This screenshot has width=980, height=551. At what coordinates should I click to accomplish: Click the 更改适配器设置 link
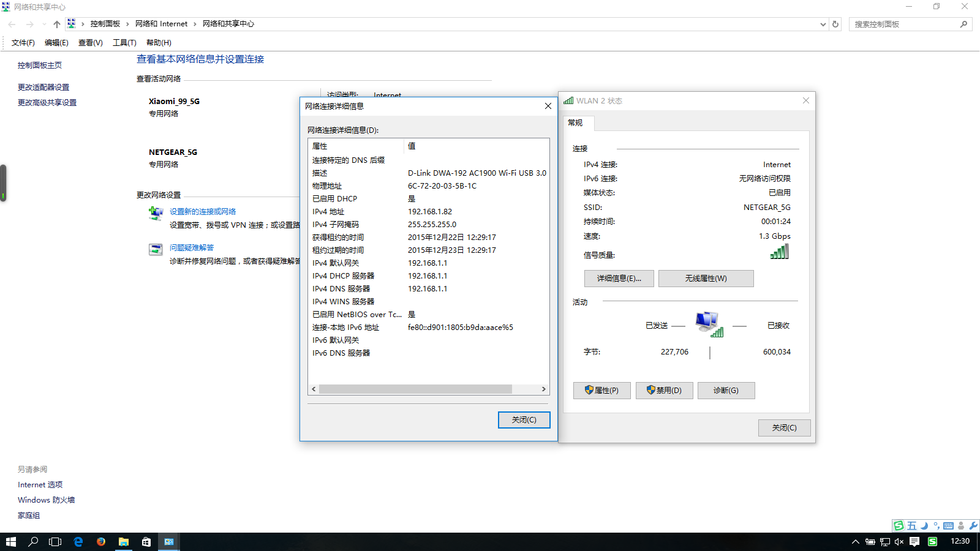pos(43,88)
